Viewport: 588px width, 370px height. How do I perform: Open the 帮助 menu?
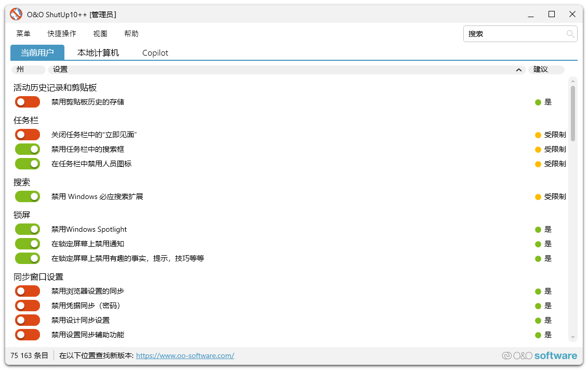point(131,34)
